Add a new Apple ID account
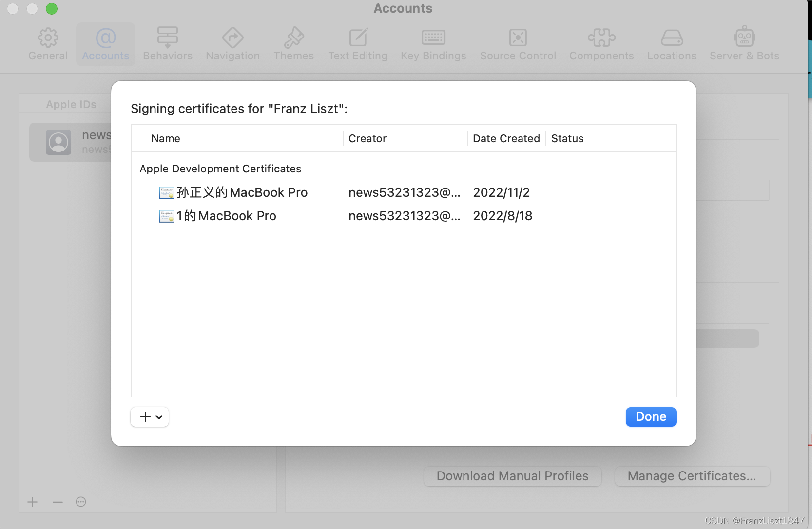The image size is (812, 529). click(x=33, y=502)
